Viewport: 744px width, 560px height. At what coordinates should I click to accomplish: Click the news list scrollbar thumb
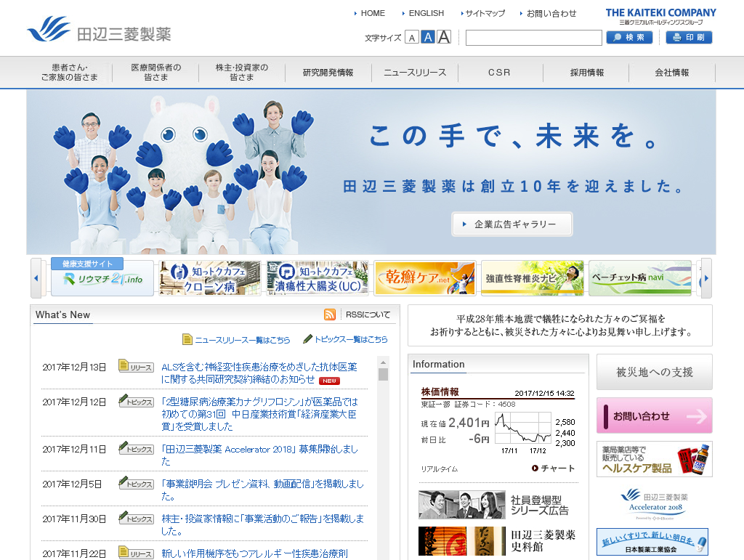click(x=383, y=374)
